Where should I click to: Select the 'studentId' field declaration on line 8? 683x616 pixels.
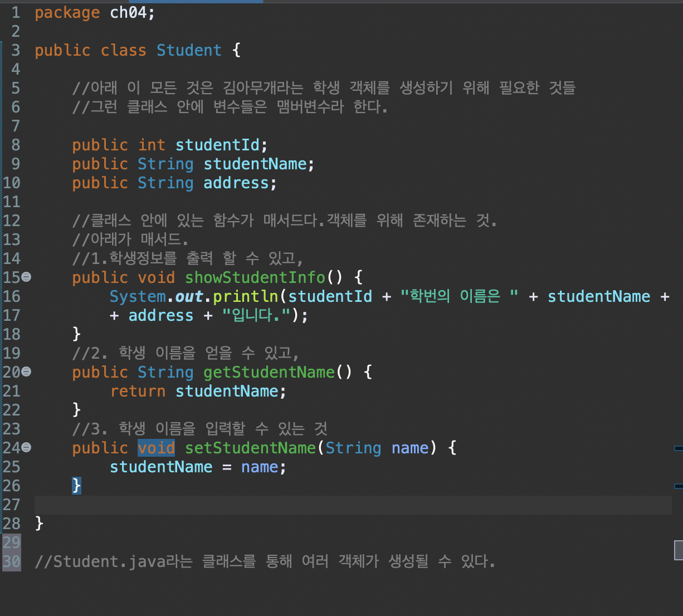click(218, 145)
